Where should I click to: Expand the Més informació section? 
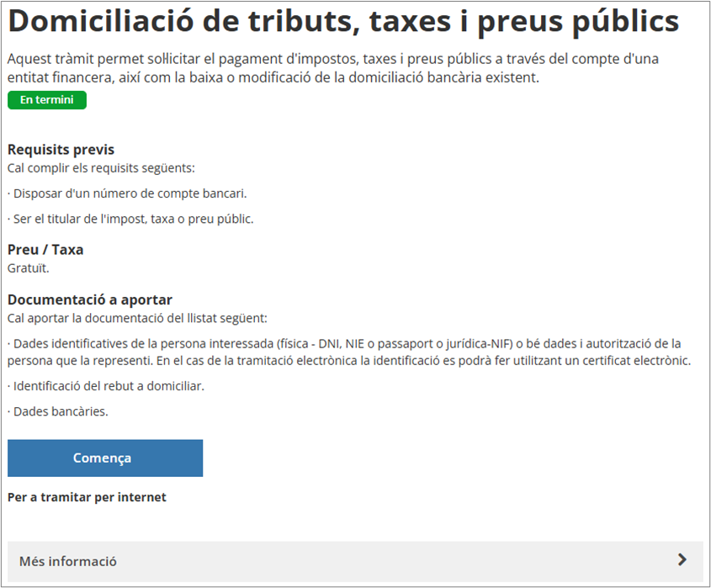click(x=355, y=561)
